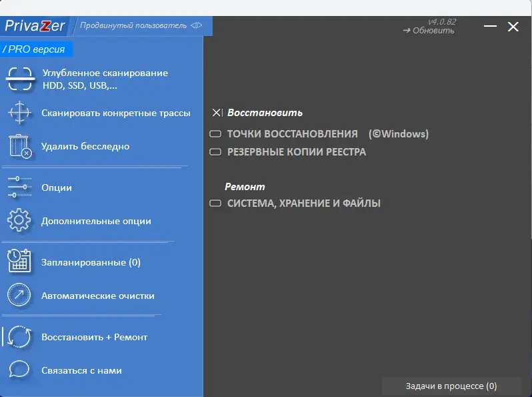Minimize the PrivaZer window
Image resolution: width=532 pixels, height=397 pixels.
tap(490, 26)
